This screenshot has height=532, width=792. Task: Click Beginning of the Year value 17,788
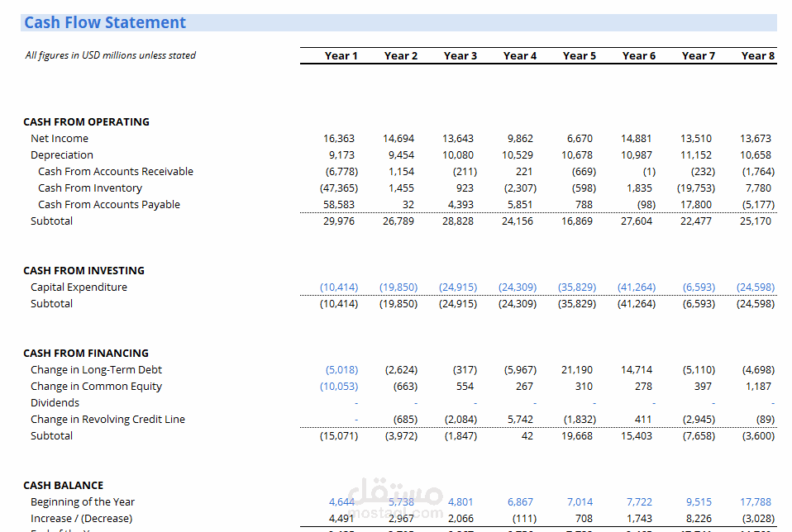756,502
